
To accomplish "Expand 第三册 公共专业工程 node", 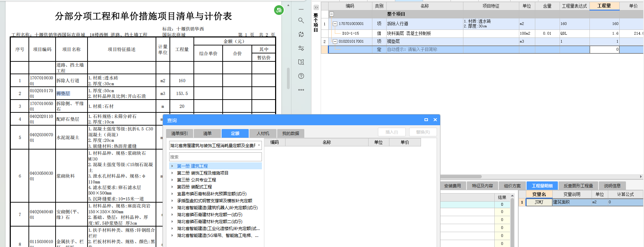I will (x=172, y=180).
